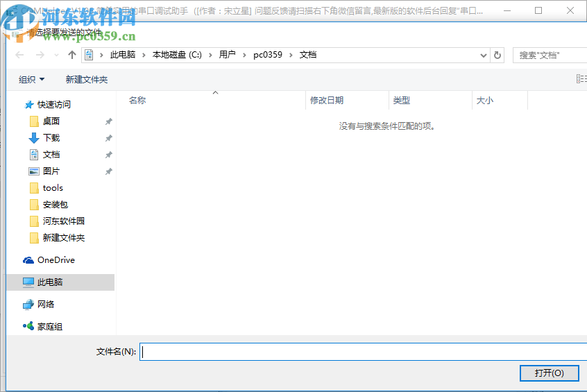The image size is (587, 392).
Task: Open the 组织 menu
Action: (x=31, y=79)
